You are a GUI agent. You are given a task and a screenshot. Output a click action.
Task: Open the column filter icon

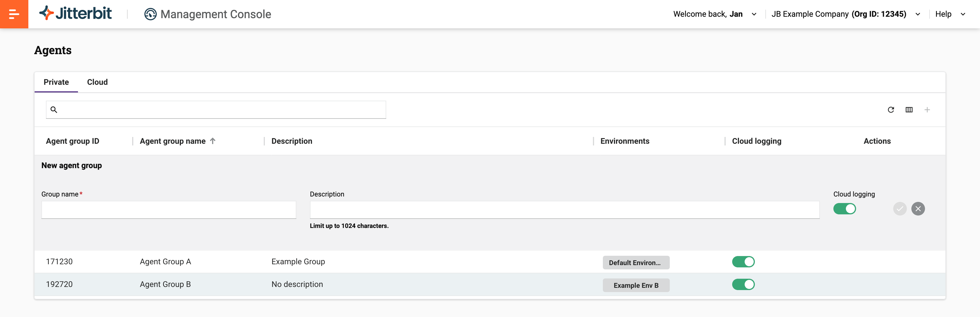point(909,110)
